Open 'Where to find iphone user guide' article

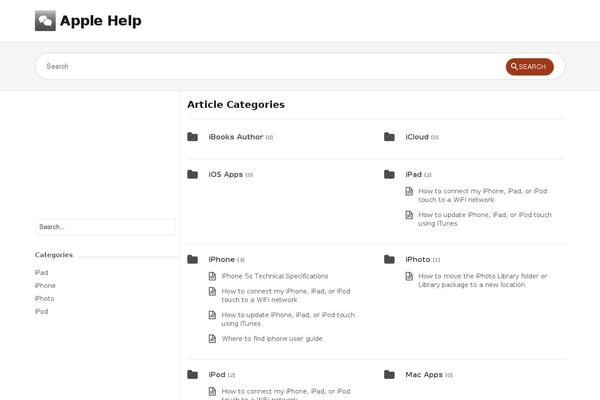[272, 339]
